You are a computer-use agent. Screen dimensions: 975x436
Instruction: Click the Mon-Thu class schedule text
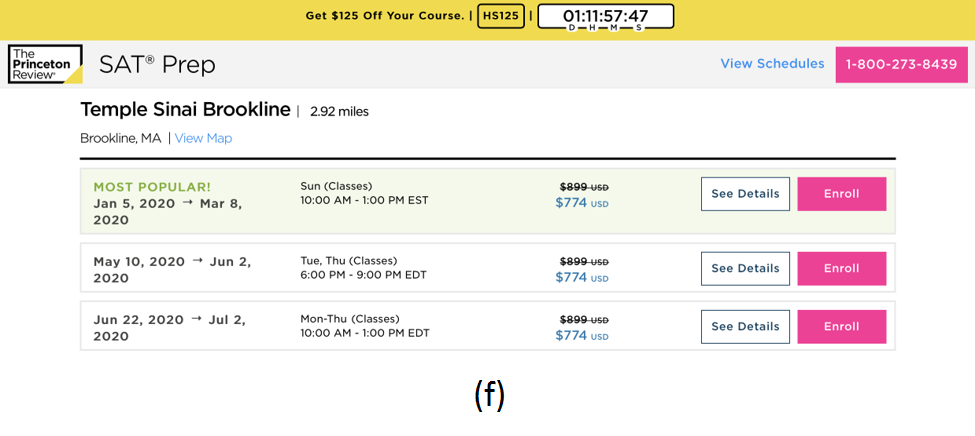click(364, 326)
